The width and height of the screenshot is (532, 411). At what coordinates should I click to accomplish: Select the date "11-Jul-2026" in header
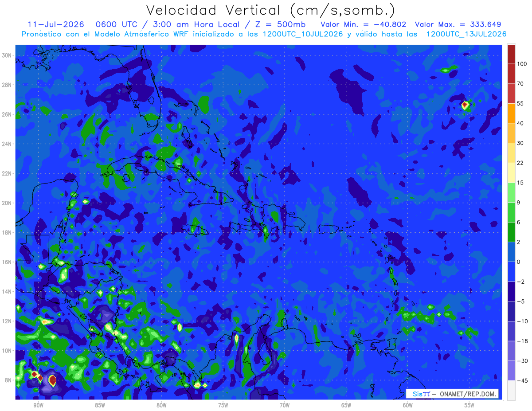[x=55, y=24]
